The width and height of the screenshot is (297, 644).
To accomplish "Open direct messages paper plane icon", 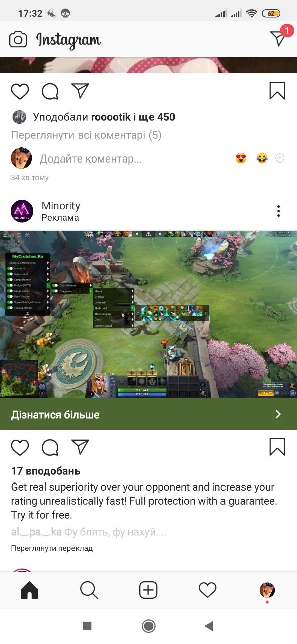I will 278,39.
